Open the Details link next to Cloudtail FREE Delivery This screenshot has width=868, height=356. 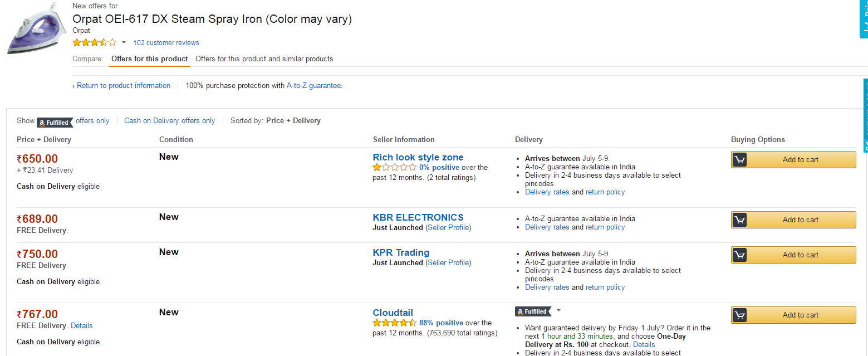coord(82,325)
